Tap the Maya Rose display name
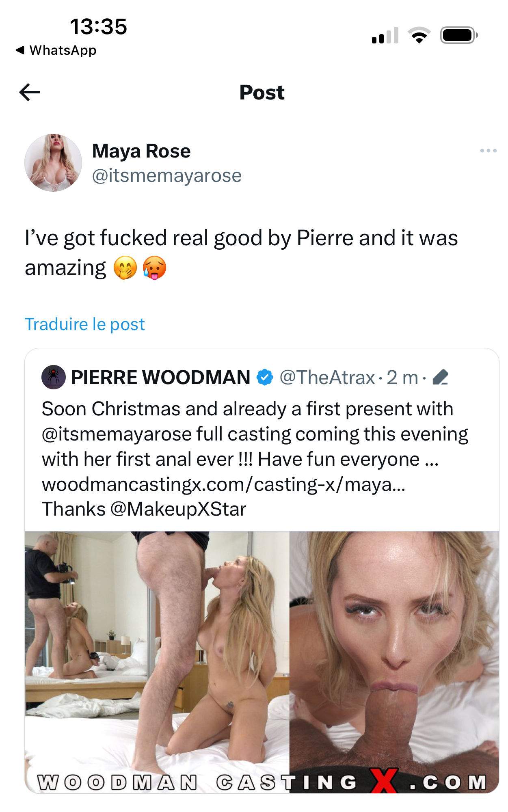Screen dimensions: 508x812 click(x=141, y=151)
